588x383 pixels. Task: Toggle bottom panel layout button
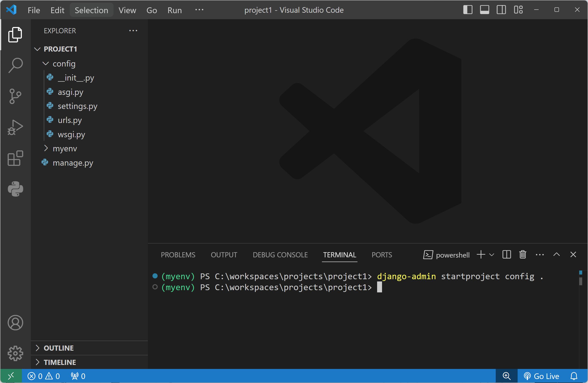click(485, 10)
